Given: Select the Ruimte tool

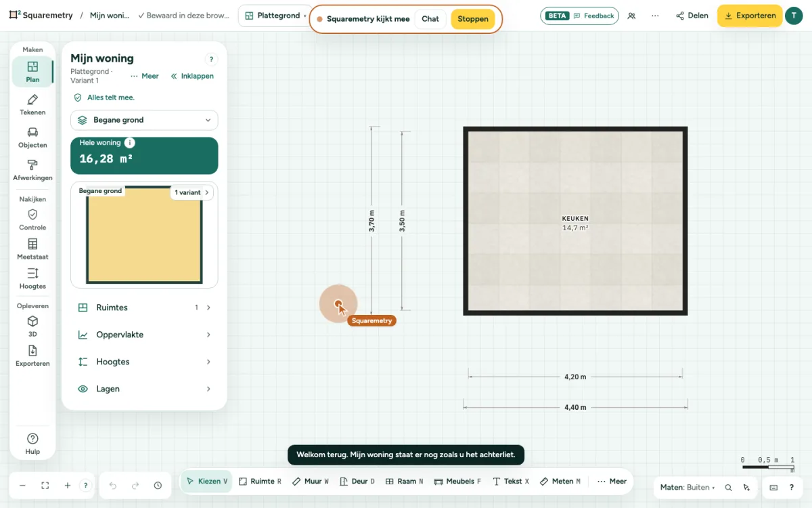Looking at the screenshot, I should click(260, 482).
